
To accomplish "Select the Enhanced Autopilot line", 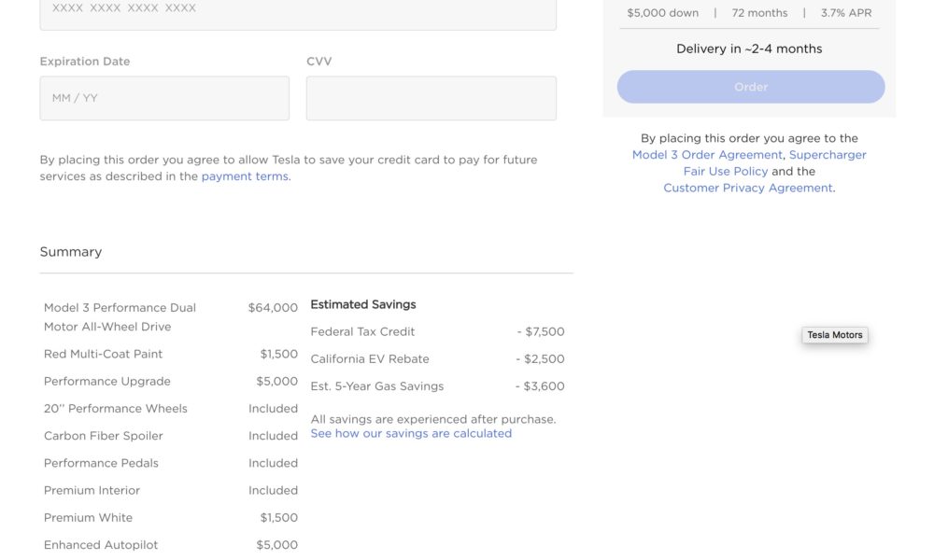I will tap(101, 545).
